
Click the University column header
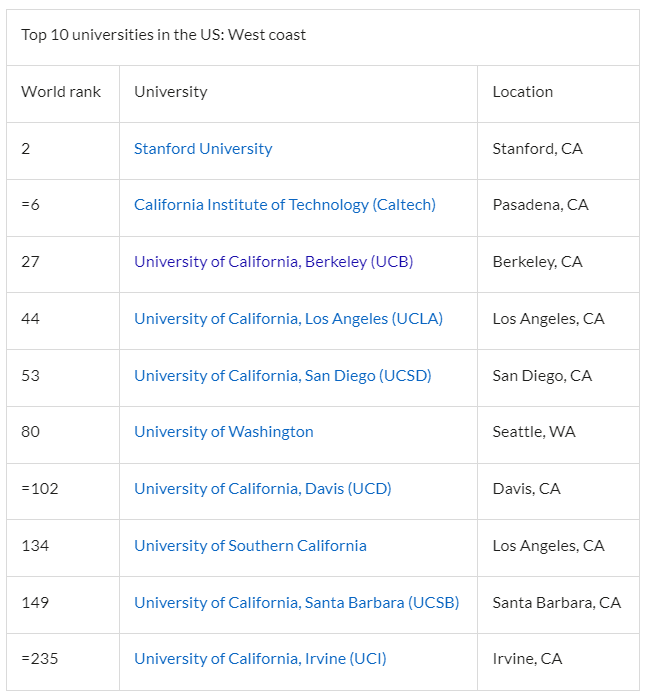(x=171, y=92)
